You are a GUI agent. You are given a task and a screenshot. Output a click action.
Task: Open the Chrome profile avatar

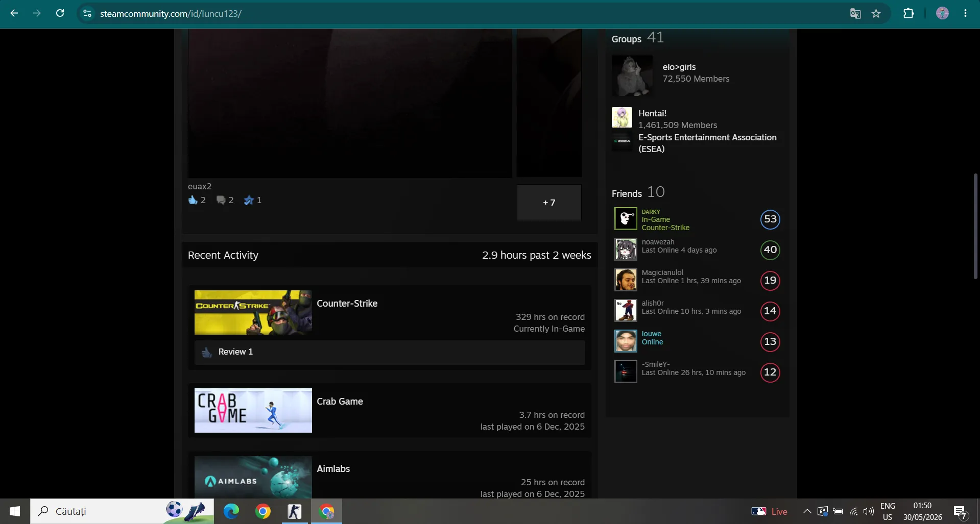[942, 13]
